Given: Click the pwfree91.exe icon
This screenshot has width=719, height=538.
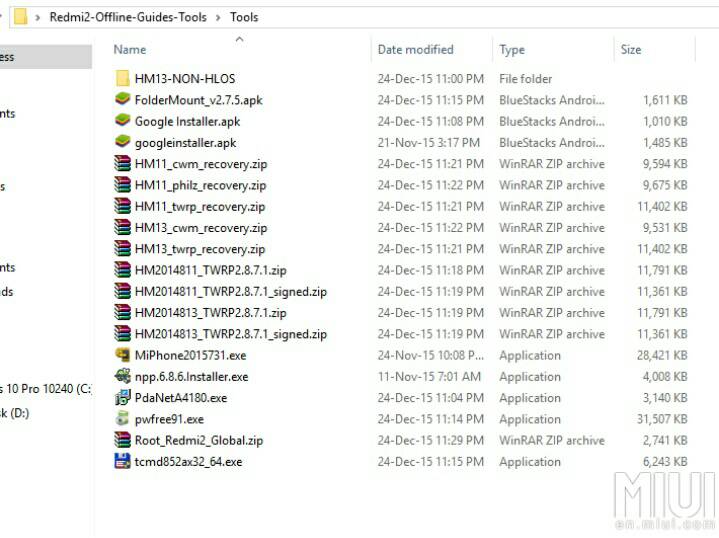Looking at the screenshot, I should click(x=122, y=419).
